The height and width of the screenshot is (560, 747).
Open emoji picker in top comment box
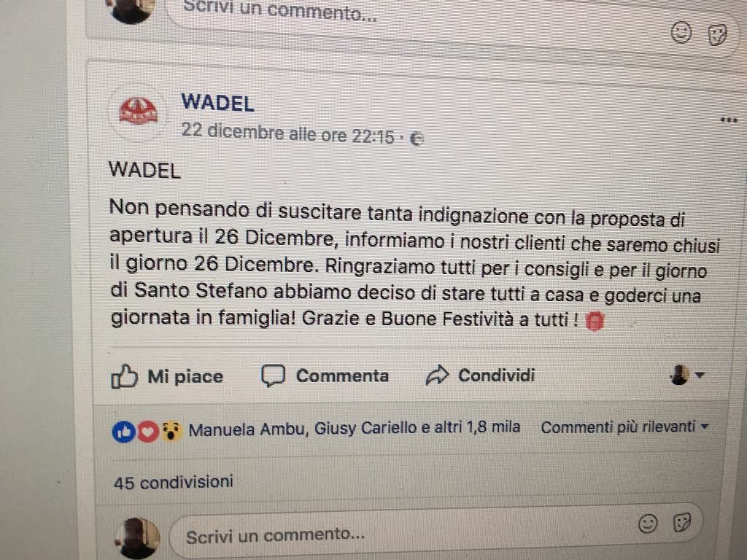tap(681, 33)
